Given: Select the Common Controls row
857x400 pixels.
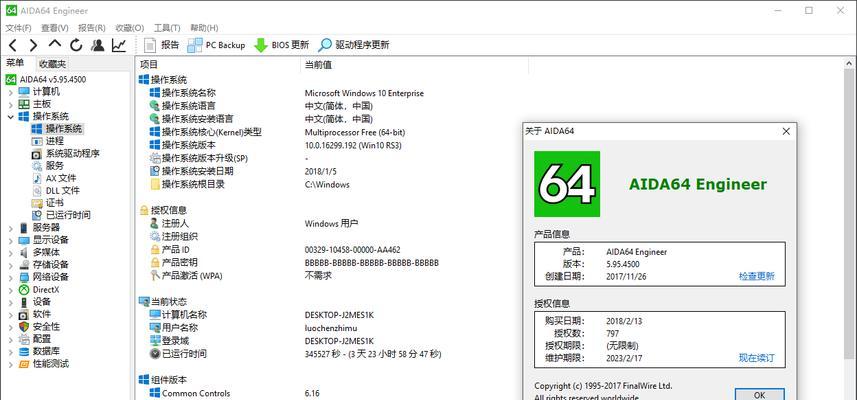Looking at the screenshot, I should [x=190, y=393].
